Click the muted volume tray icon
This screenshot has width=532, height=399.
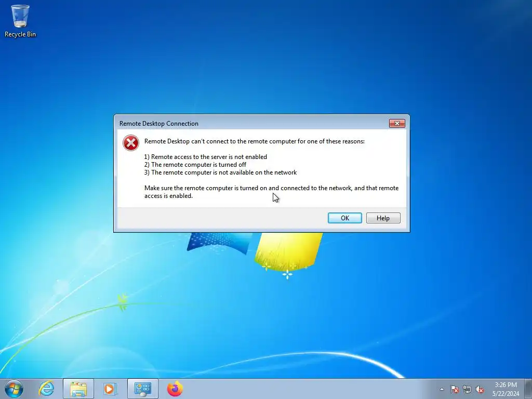(x=480, y=389)
